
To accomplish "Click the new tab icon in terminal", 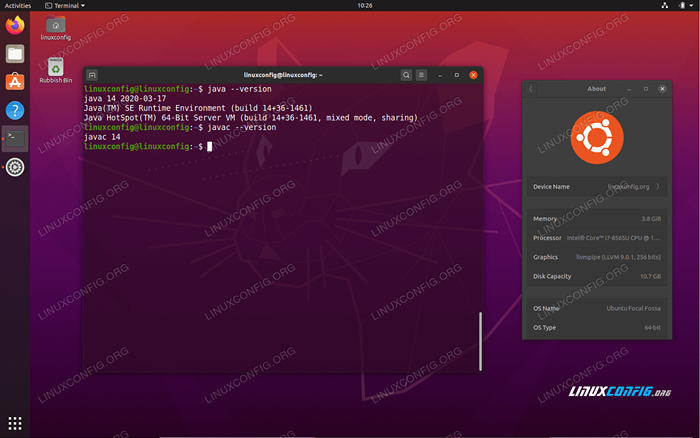I will point(92,75).
